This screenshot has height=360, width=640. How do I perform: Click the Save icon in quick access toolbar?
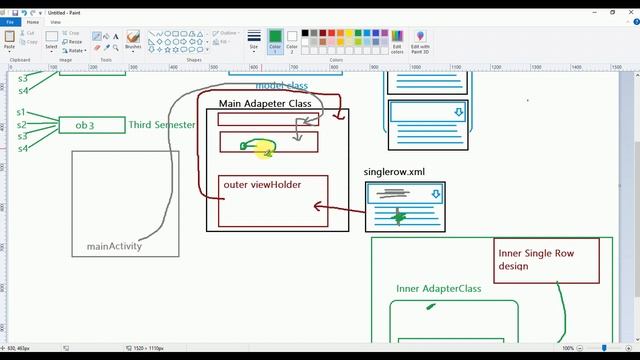point(15,13)
